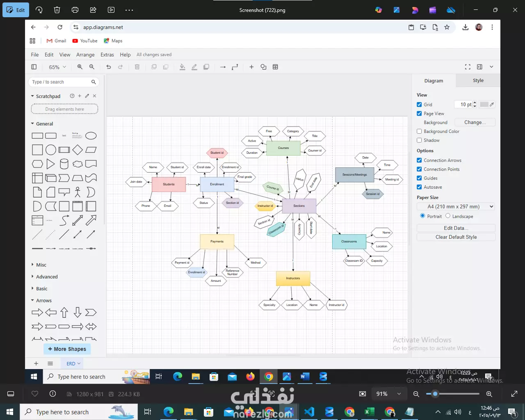Viewport: 525px width, 420px height.
Task: Select the ellipse shape in General palette
Action: pyautogui.click(x=91, y=136)
